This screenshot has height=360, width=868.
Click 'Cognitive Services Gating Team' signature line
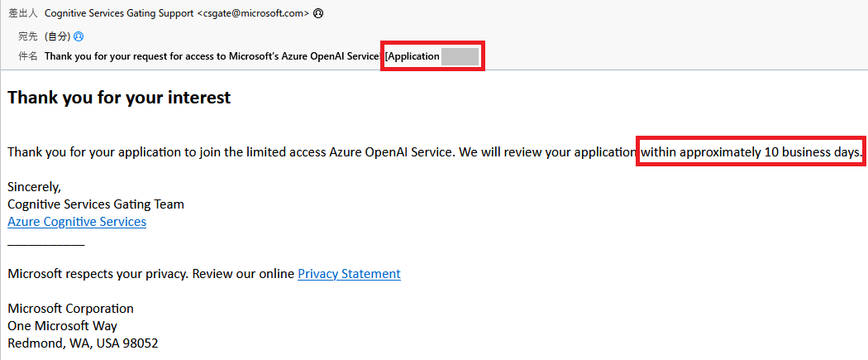96,204
